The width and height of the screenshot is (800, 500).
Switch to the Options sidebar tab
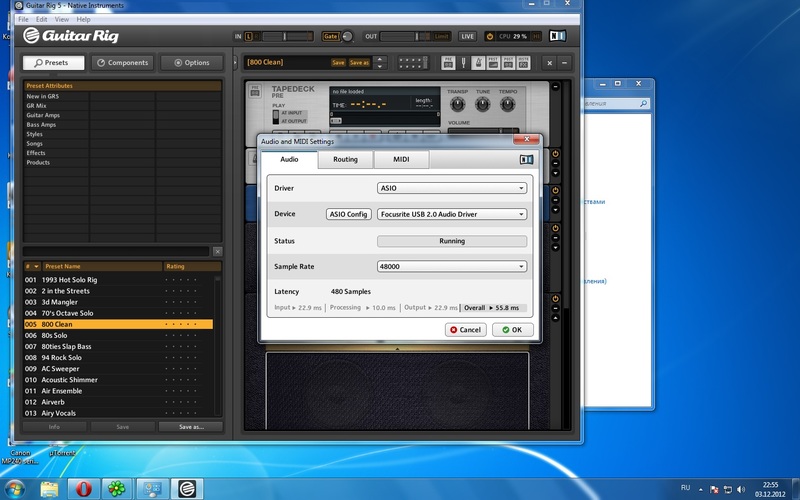(192, 63)
